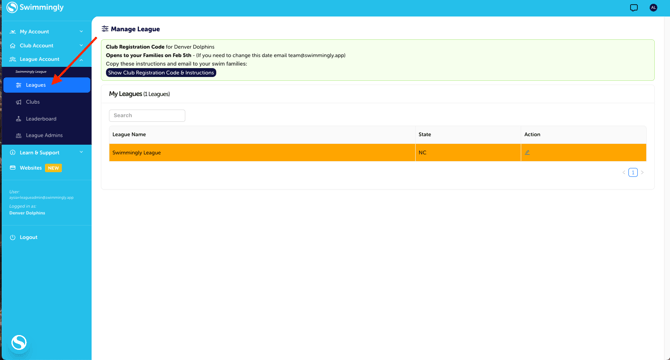Edit Swimmingly League with pencil icon
Viewport: 670px width, 360px height.
click(x=527, y=152)
